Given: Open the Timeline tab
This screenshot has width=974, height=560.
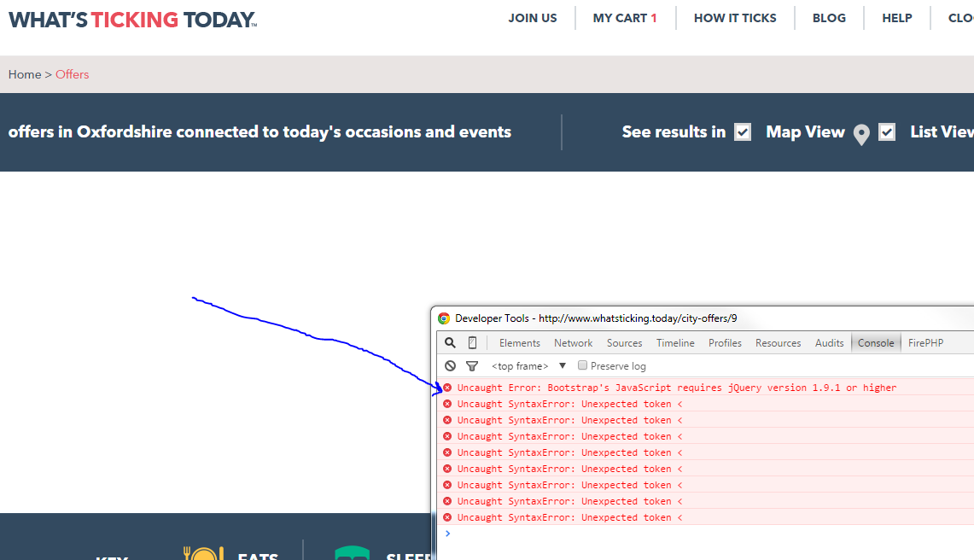Looking at the screenshot, I should click(x=675, y=343).
